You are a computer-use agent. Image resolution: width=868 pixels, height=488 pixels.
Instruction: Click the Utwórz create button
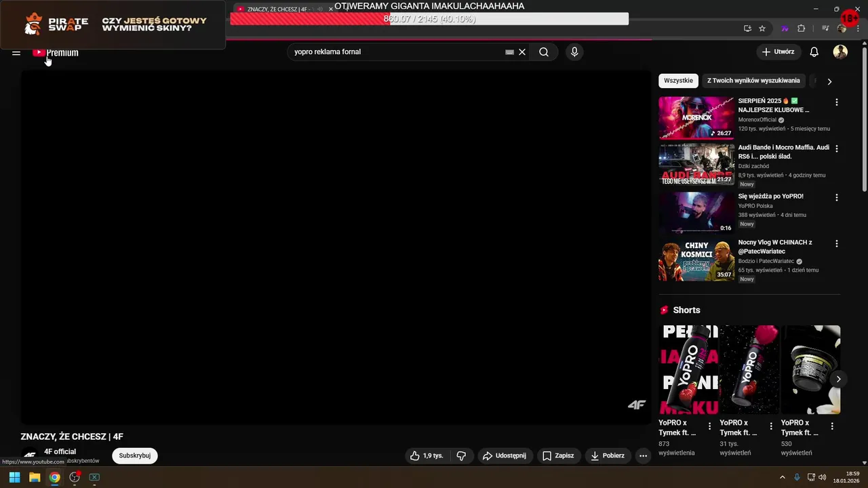point(778,52)
